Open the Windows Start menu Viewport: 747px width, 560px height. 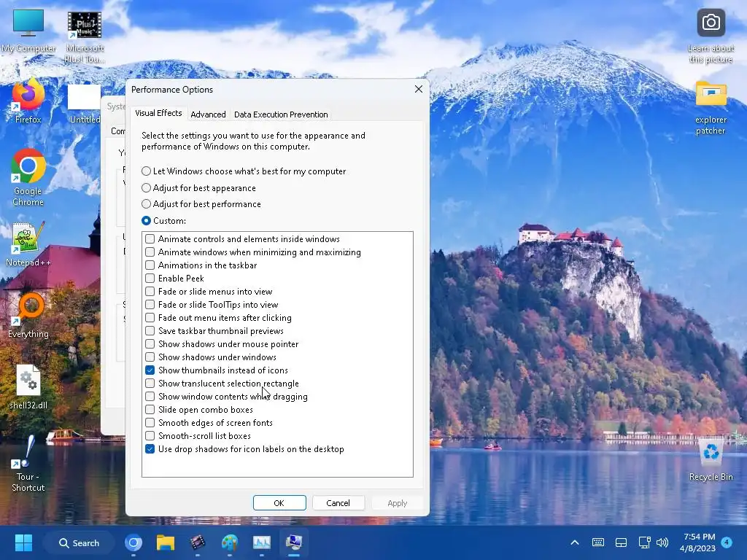pyautogui.click(x=23, y=542)
